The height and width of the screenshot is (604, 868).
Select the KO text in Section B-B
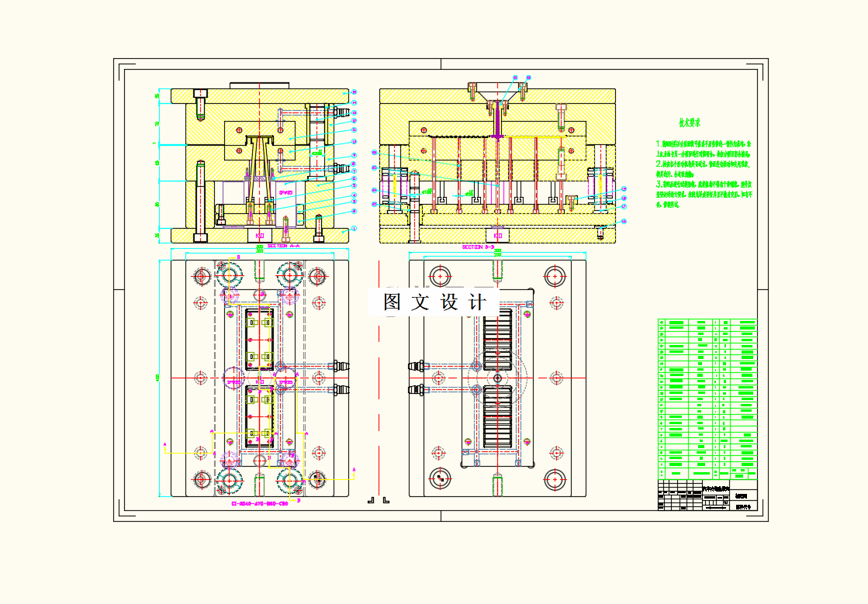(498, 236)
